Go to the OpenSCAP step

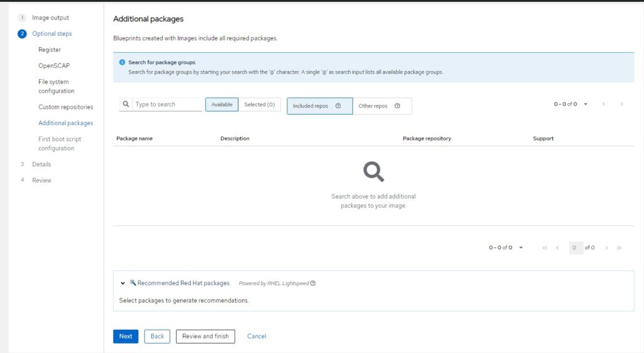click(x=54, y=65)
